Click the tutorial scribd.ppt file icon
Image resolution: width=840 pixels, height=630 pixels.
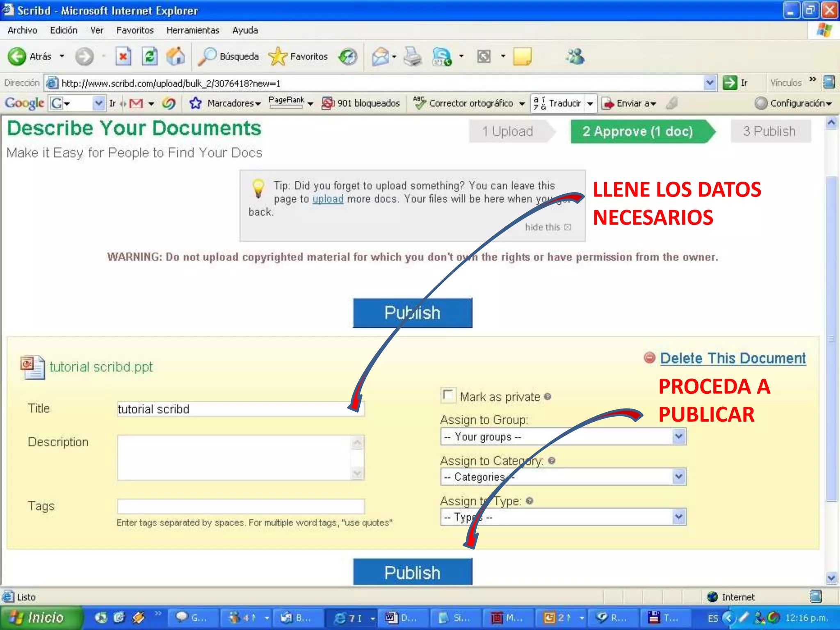[x=32, y=367]
